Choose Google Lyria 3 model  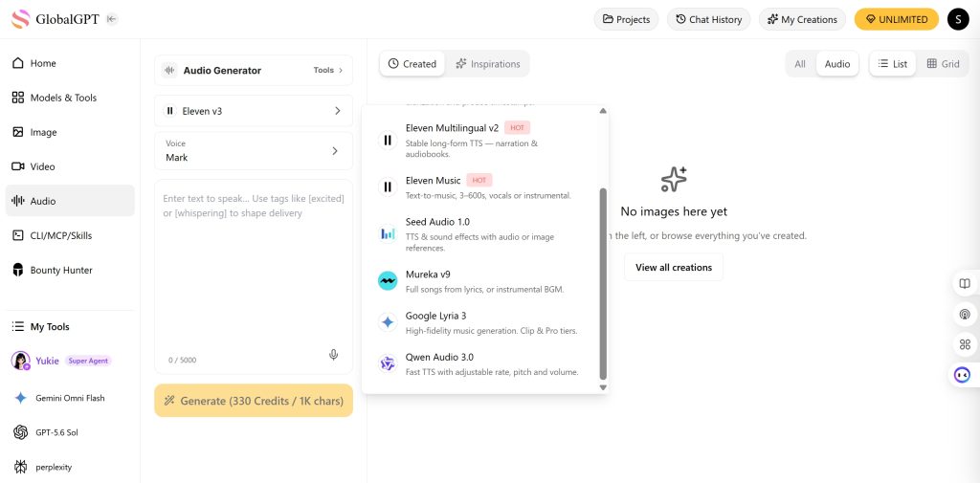tap(480, 323)
